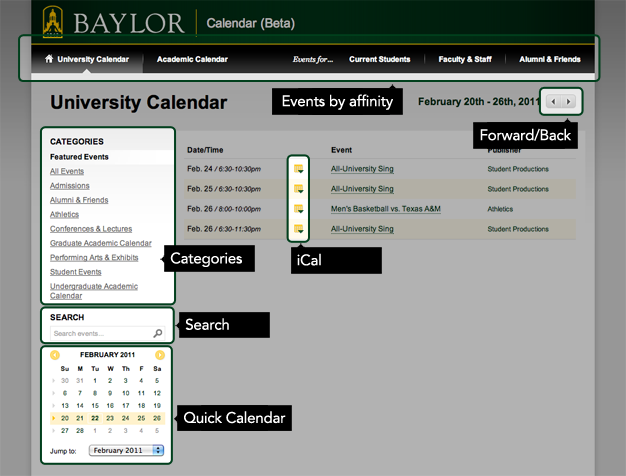
Task: Show next month in quick calendar
Action: coord(160,355)
